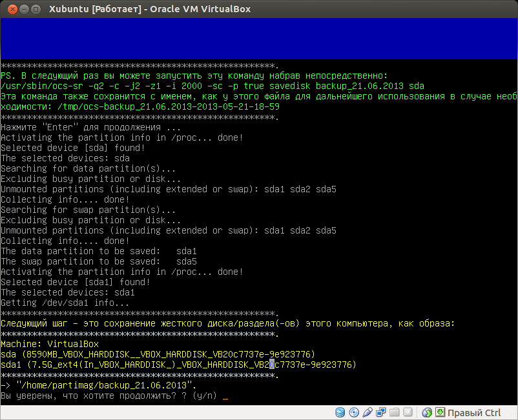Screen dimensions: 518x420
Task: Click 'Searching for data partition(s)...' line
Action: coord(88,168)
